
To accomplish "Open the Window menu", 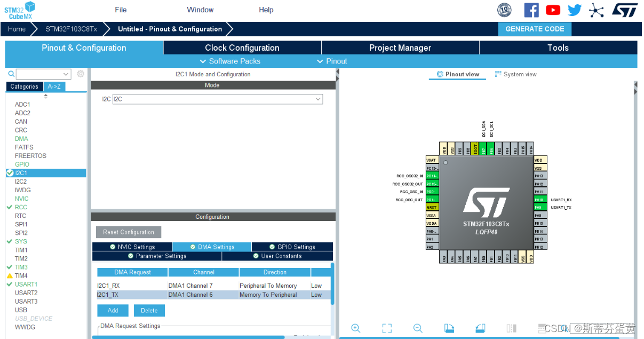I will click(200, 10).
